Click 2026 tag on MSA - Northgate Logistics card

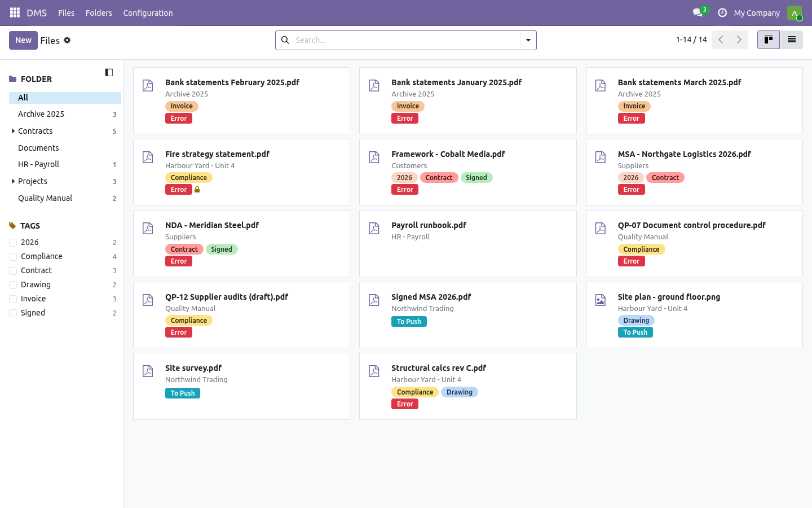(631, 178)
